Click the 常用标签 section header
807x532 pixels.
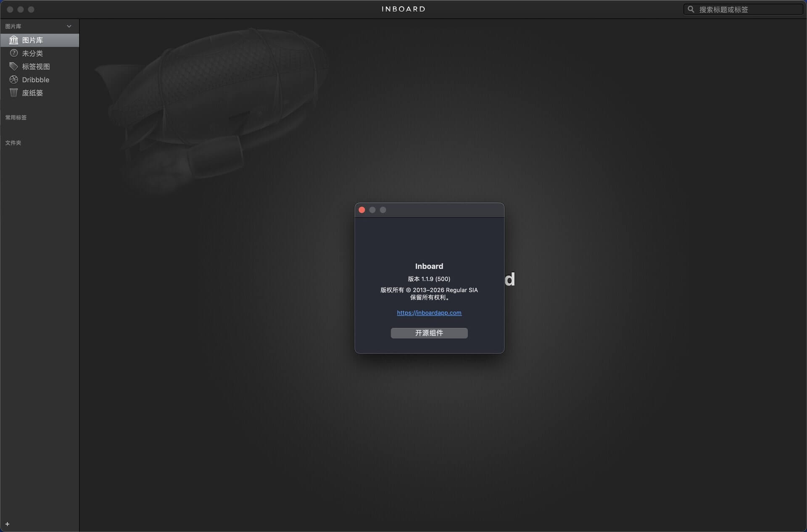tap(16, 117)
